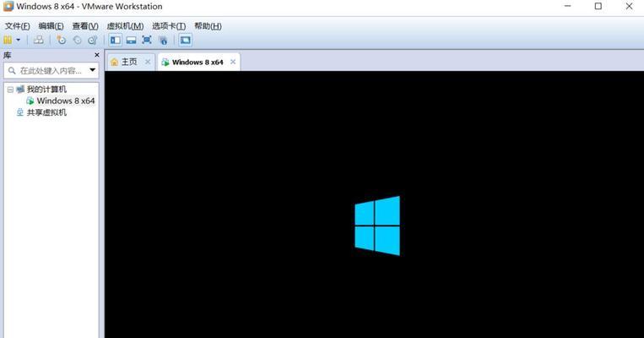The width and height of the screenshot is (644, 338).
Task: Toggle the library sidebar view icon
Action: click(x=116, y=40)
